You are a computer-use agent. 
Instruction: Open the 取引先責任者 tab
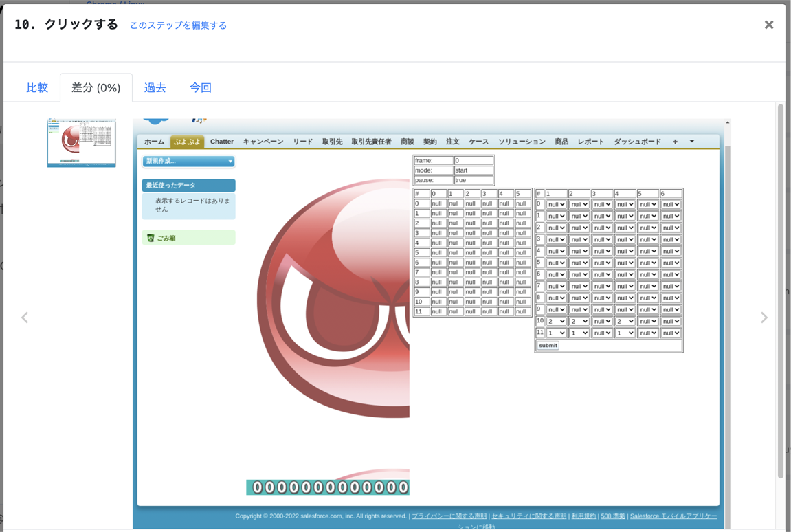pos(371,142)
